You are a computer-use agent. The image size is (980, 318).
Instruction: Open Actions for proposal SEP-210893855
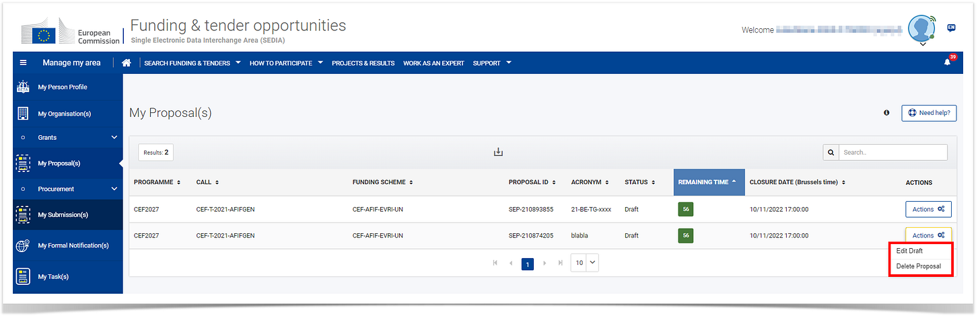(x=928, y=209)
